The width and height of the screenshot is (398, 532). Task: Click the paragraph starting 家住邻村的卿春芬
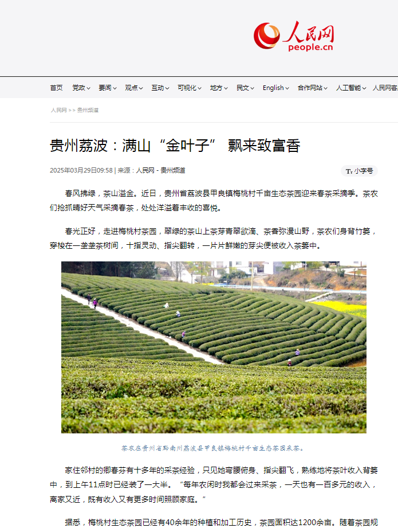[214, 485]
